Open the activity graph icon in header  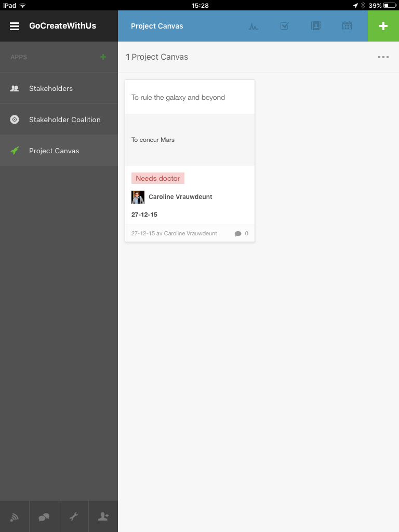(x=253, y=26)
